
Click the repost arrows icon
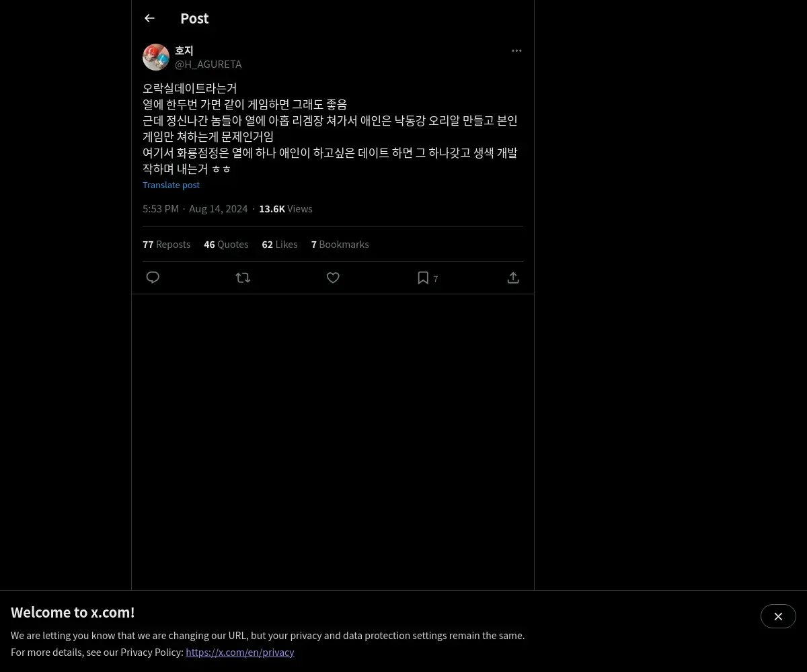tap(243, 278)
